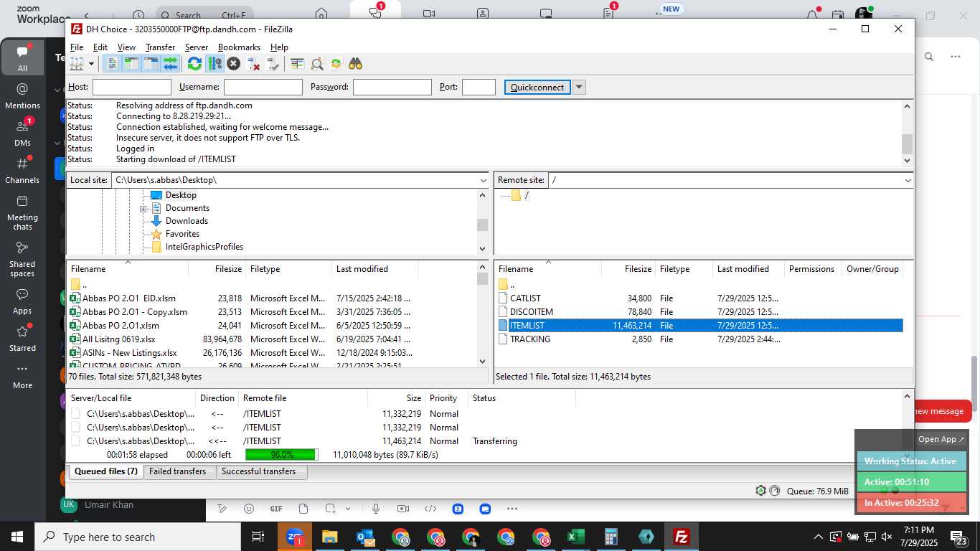The height and width of the screenshot is (551, 980).
Task: Open Starred in Zoom sidebar
Action: 22,338
